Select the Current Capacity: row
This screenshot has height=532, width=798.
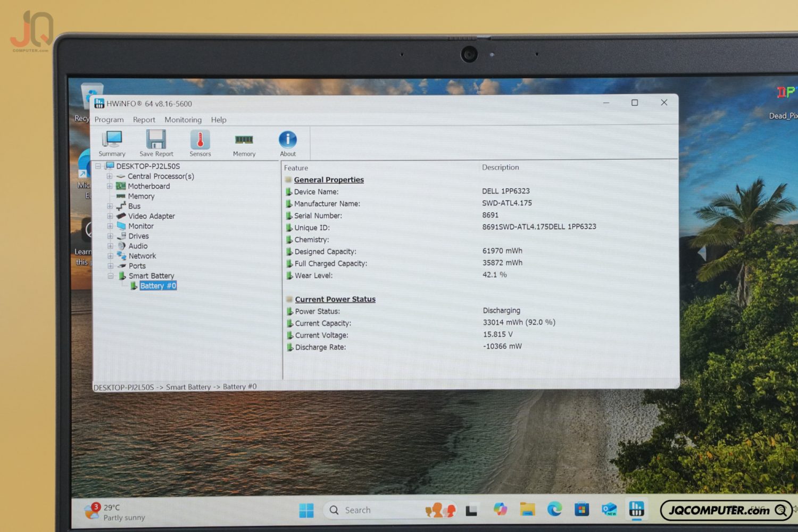[323, 323]
